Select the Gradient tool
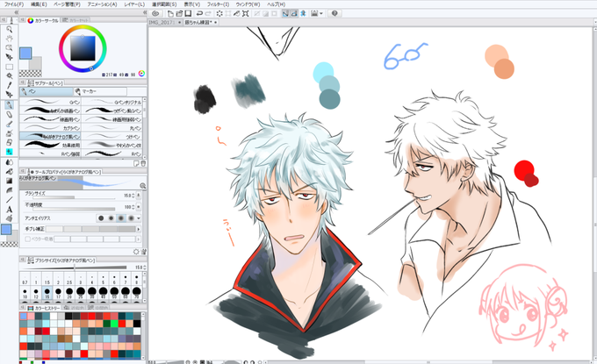597x364 pixels. coord(10,181)
